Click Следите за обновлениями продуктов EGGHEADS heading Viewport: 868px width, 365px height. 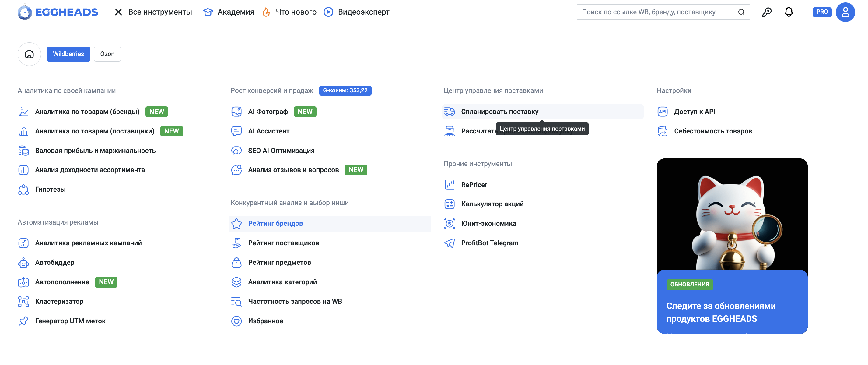pyautogui.click(x=721, y=312)
